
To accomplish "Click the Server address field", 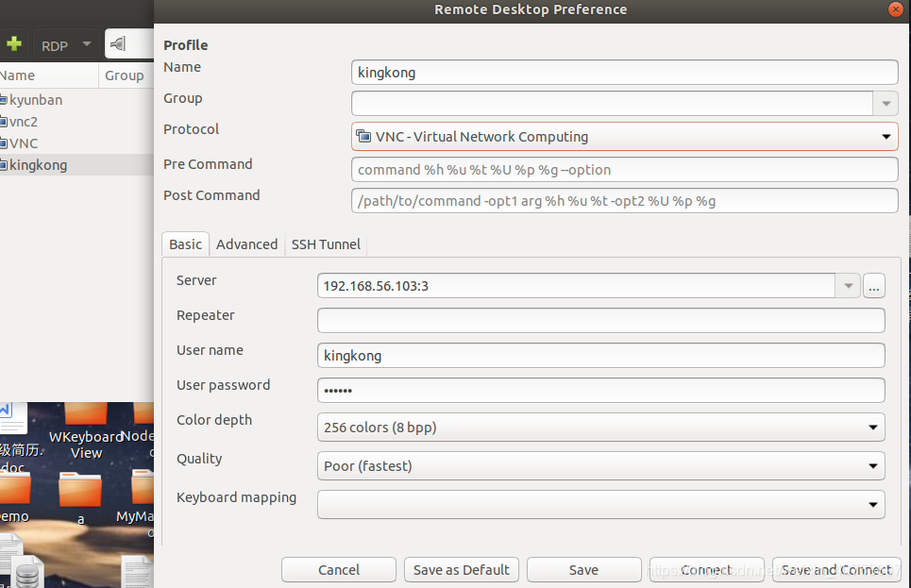I will 577,286.
